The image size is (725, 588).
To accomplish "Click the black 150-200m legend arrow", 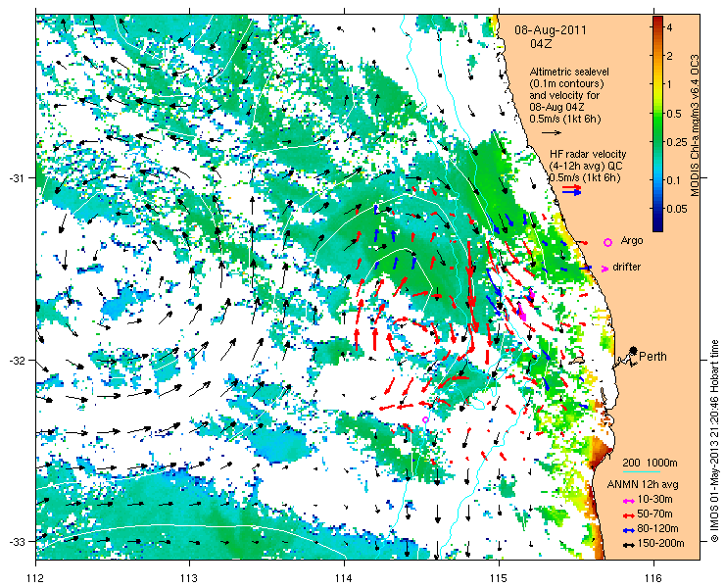I will [628, 545].
